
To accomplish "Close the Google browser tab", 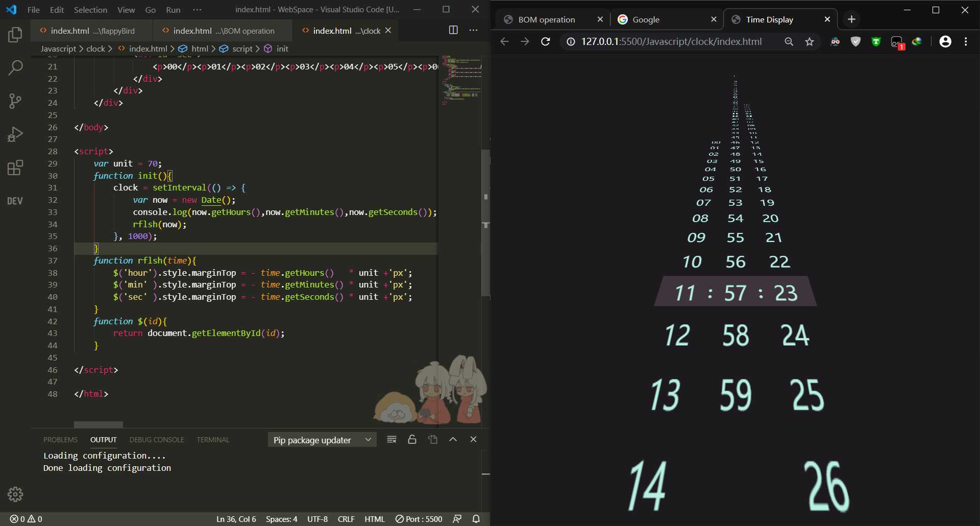I will pos(714,19).
